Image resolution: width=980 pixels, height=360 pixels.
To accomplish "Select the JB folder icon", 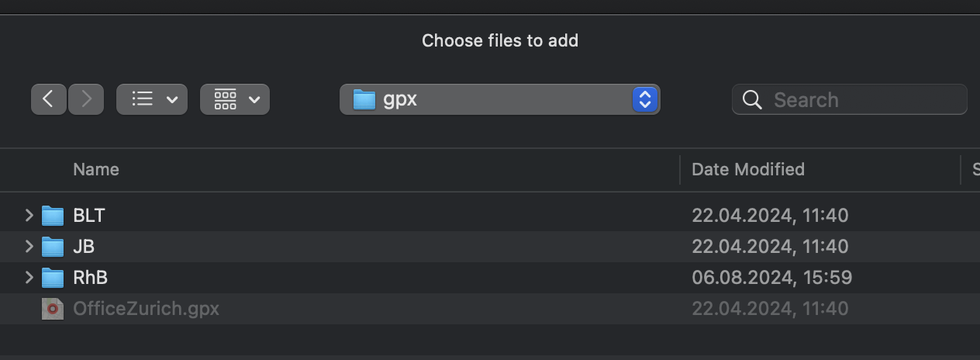I will coord(53,246).
